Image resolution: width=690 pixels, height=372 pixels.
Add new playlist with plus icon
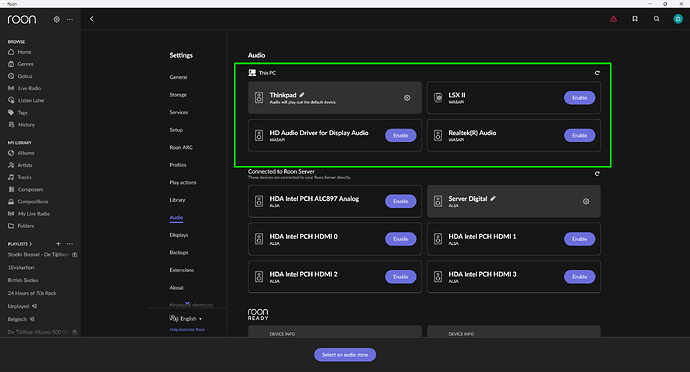click(58, 243)
